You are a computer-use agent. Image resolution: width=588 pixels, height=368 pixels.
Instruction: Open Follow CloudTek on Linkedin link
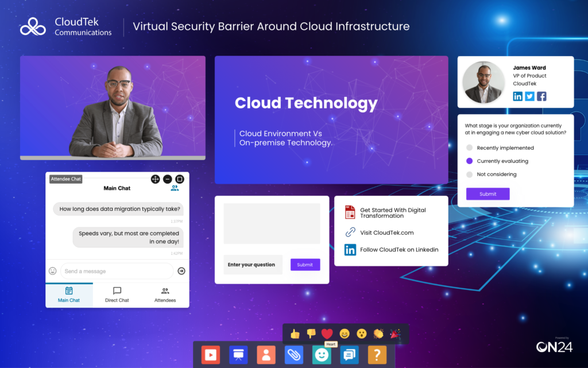(x=400, y=250)
